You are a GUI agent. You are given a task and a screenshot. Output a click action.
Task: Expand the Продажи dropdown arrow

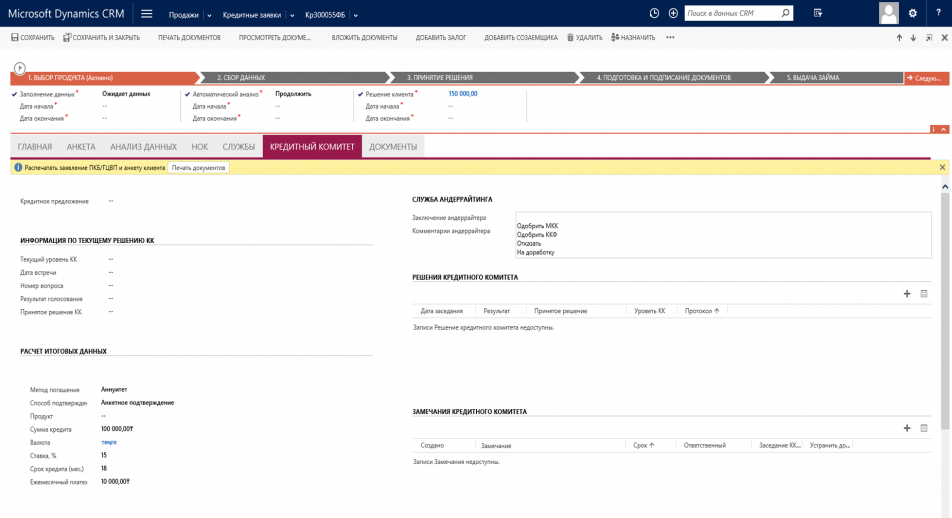[x=209, y=15]
